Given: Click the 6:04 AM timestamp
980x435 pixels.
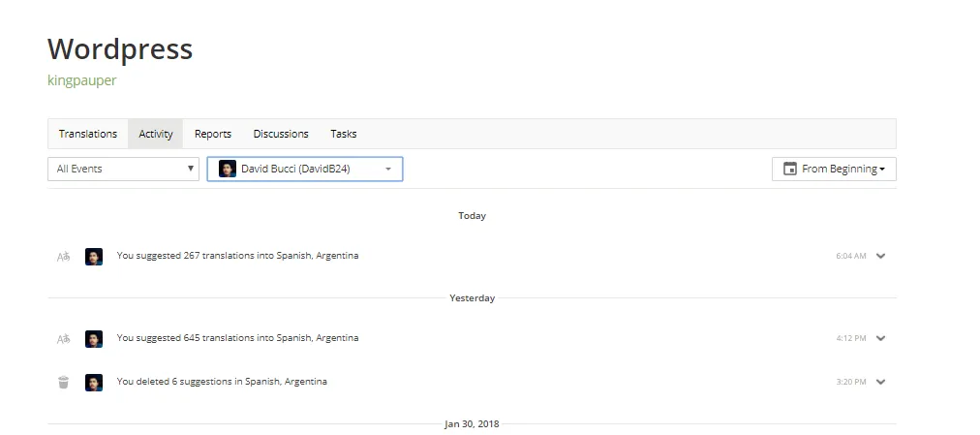Looking at the screenshot, I should [851, 256].
